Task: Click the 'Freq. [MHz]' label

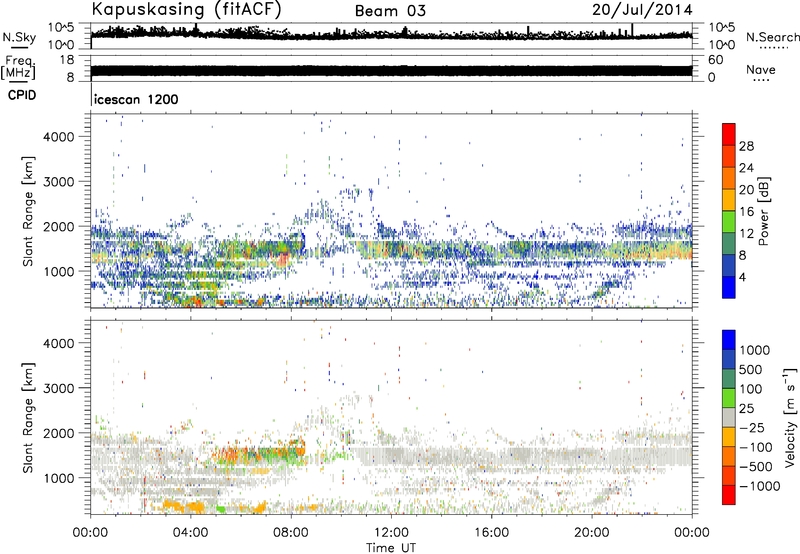Action: click(x=18, y=67)
